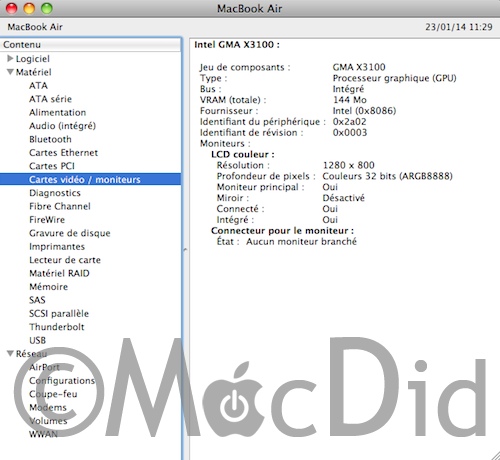Show the Audio (intégré) details
The width and height of the screenshot is (500, 460).
(x=62, y=126)
